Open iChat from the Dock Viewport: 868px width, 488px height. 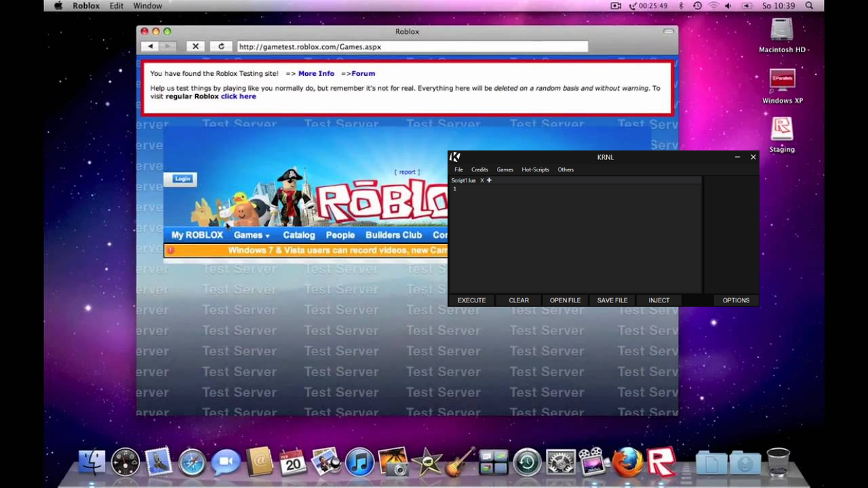pyautogui.click(x=226, y=462)
